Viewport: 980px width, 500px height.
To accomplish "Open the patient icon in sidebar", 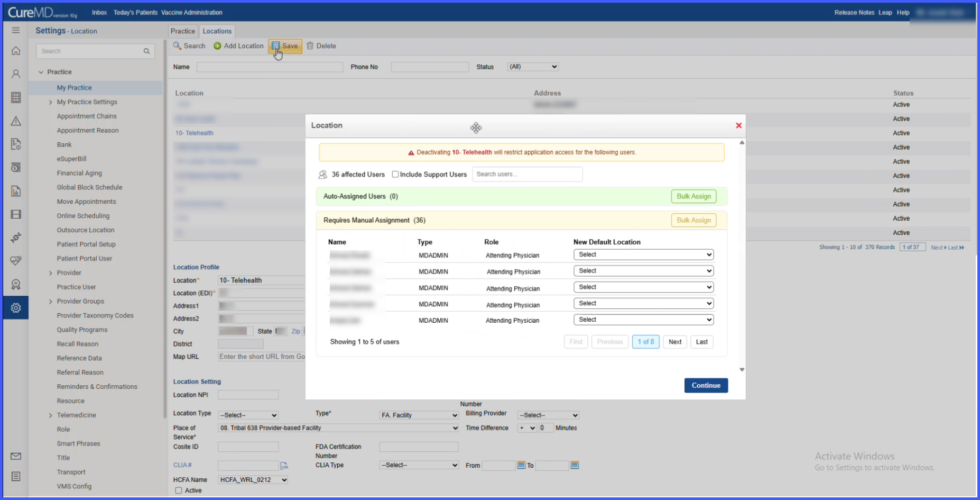I will [x=16, y=74].
